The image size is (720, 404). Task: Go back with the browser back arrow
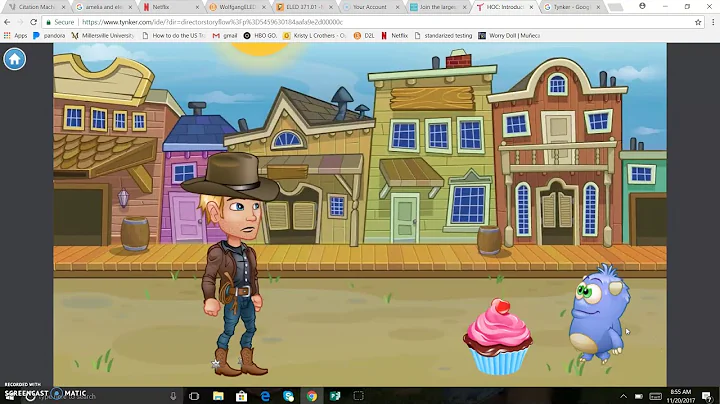tap(7, 22)
